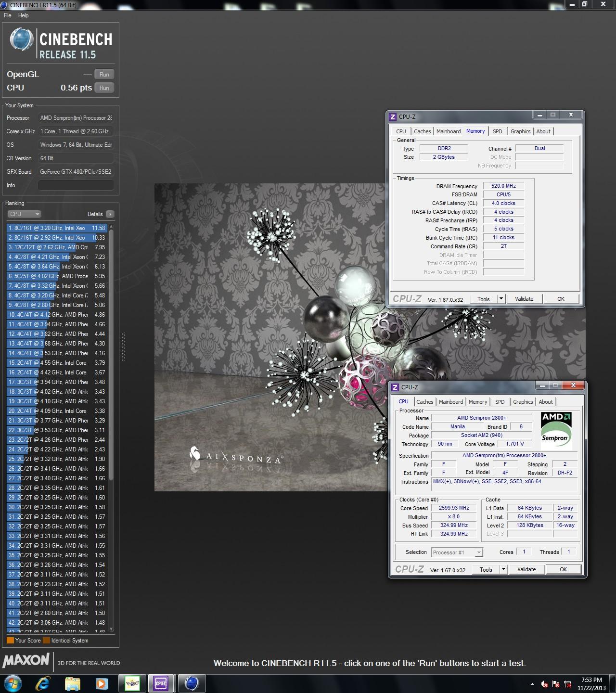Viewport: 616px width, 693px height.
Task: Switch to SPD tab in upper CPU-Z
Action: [498, 131]
